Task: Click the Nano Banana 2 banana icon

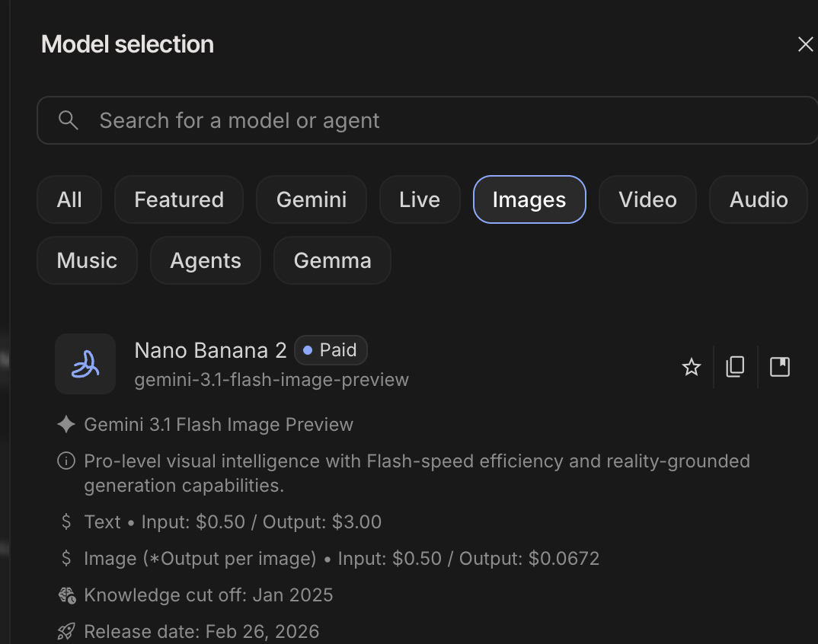Action: pyautogui.click(x=85, y=364)
